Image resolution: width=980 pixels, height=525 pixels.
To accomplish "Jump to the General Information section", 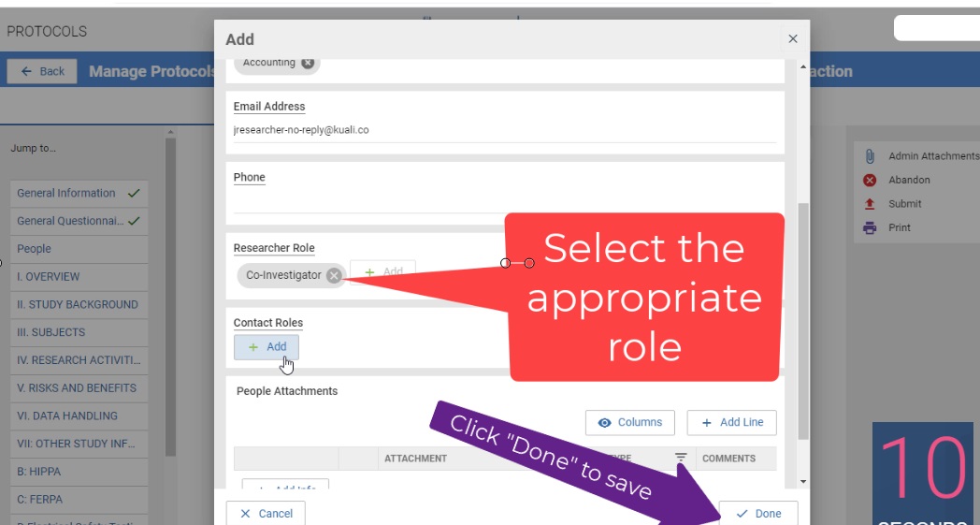I will point(66,194).
